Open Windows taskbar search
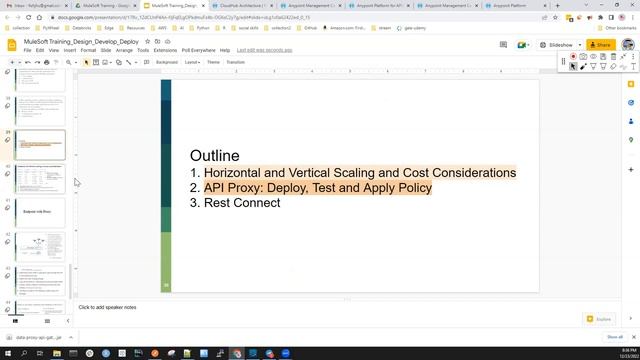The height and width of the screenshot is (360, 640). 24,353
